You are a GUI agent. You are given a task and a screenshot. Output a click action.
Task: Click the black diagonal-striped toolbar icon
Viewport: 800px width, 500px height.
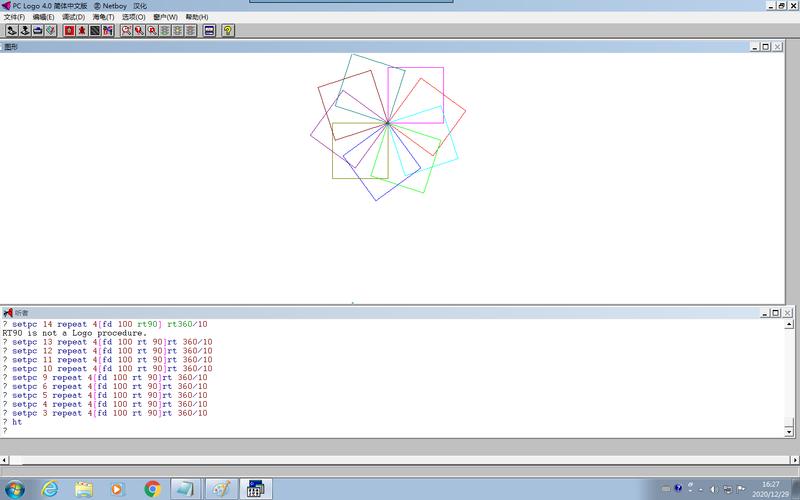click(x=95, y=31)
